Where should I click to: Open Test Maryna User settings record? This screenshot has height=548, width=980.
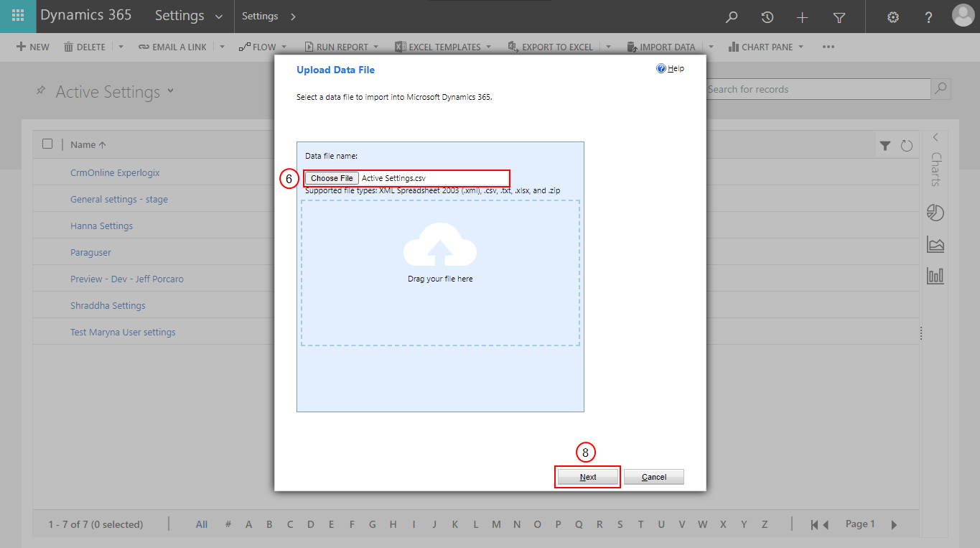point(123,332)
